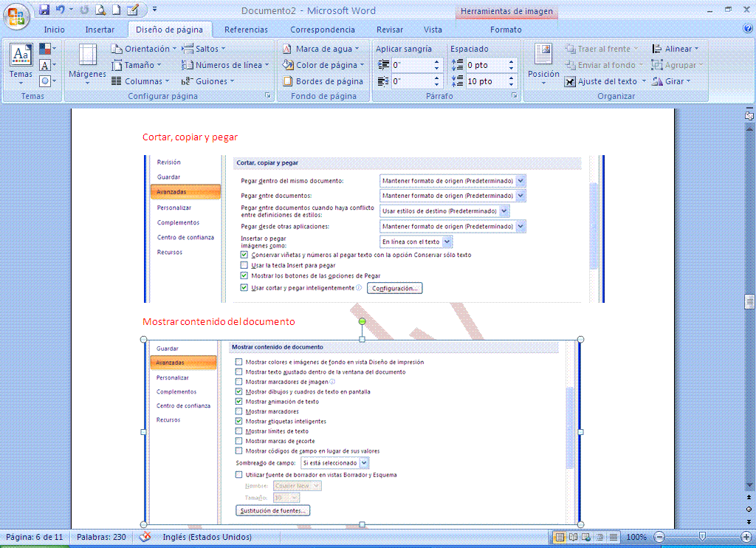
Task: Click Girar rotate button
Action: 671,81
